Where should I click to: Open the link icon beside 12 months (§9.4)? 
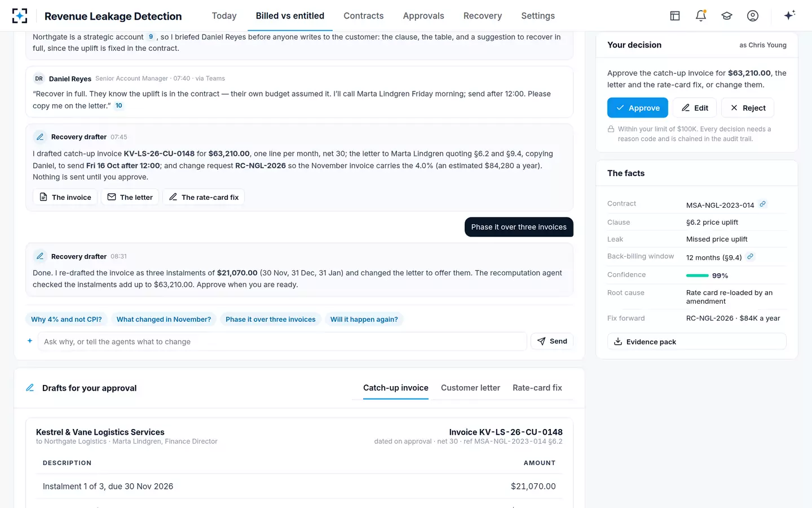click(750, 256)
